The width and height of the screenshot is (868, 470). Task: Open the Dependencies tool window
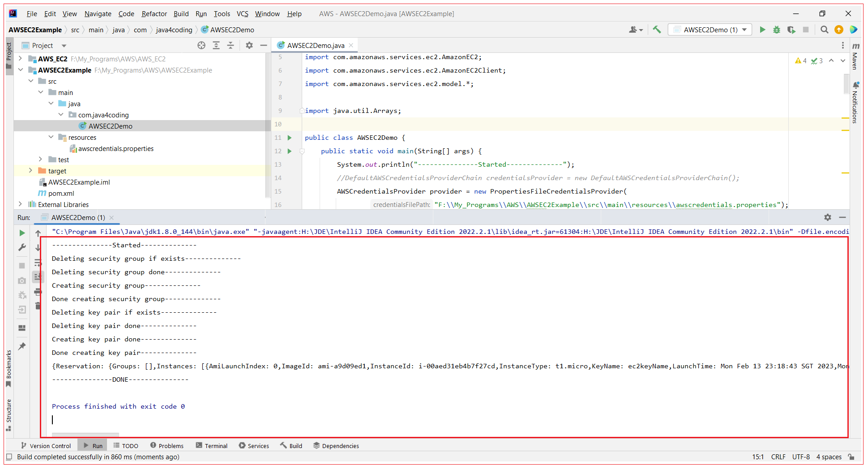click(336, 446)
